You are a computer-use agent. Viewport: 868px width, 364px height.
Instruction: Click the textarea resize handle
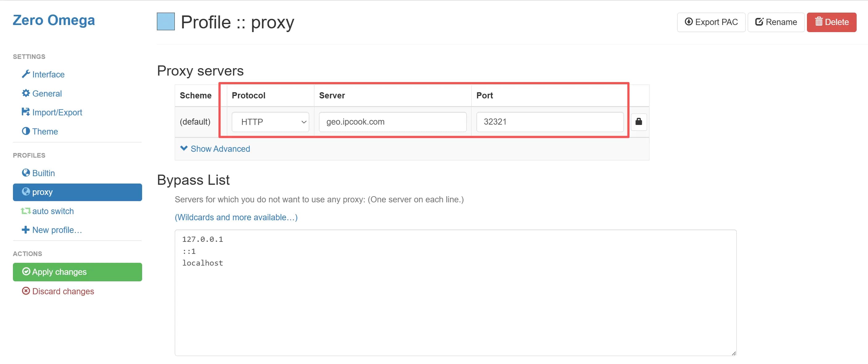pos(734,353)
